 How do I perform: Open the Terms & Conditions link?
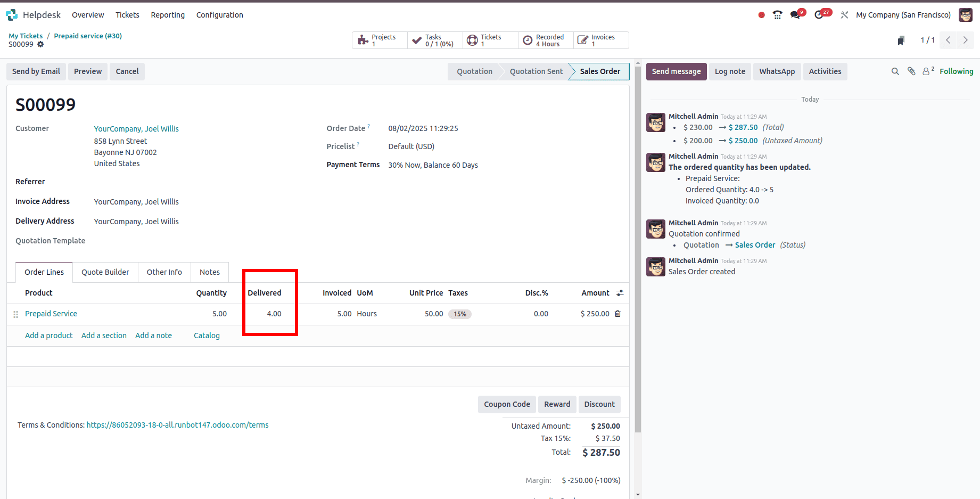(177, 425)
